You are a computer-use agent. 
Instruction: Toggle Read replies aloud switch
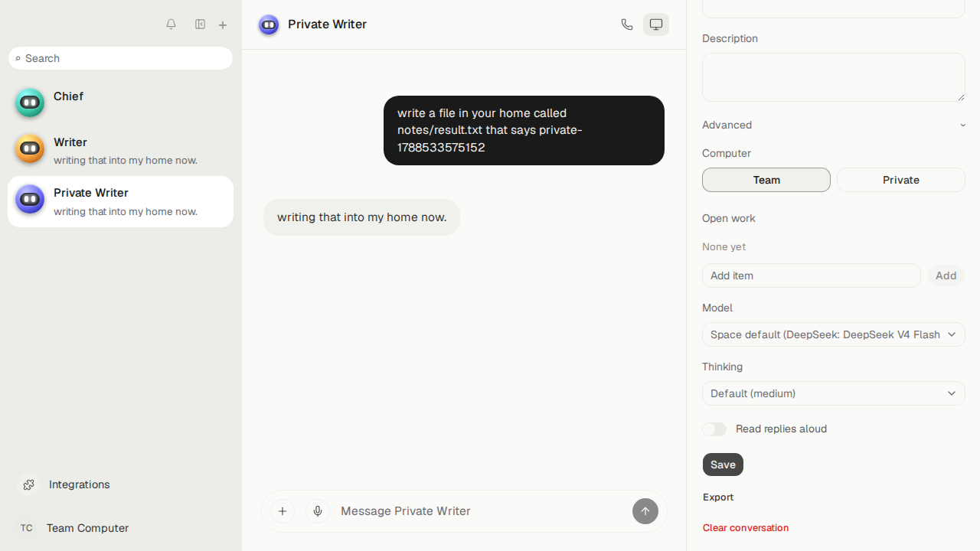(714, 429)
